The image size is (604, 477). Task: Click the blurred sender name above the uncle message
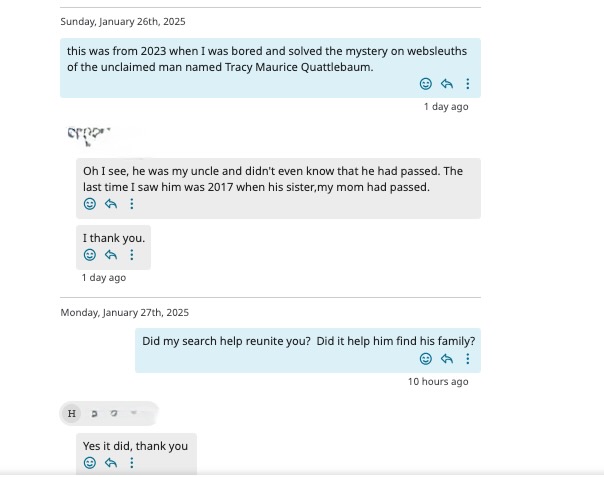89,133
